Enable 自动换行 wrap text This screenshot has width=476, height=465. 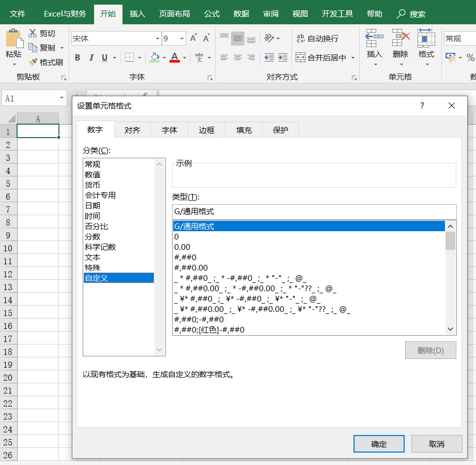317,39
